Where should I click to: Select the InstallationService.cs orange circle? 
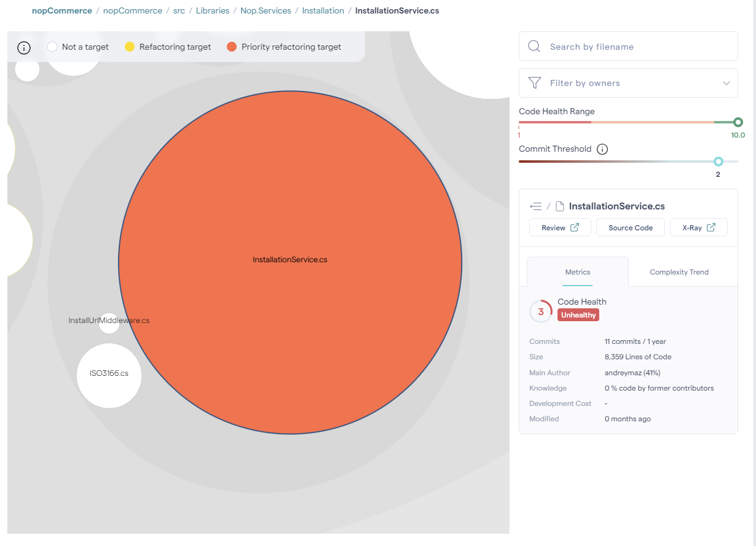pos(290,262)
